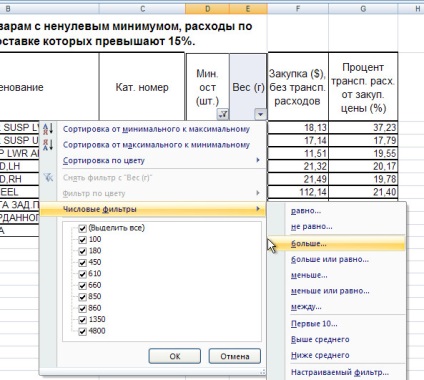Open the active filter button on Мин. ост column

[x=223, y=114]
